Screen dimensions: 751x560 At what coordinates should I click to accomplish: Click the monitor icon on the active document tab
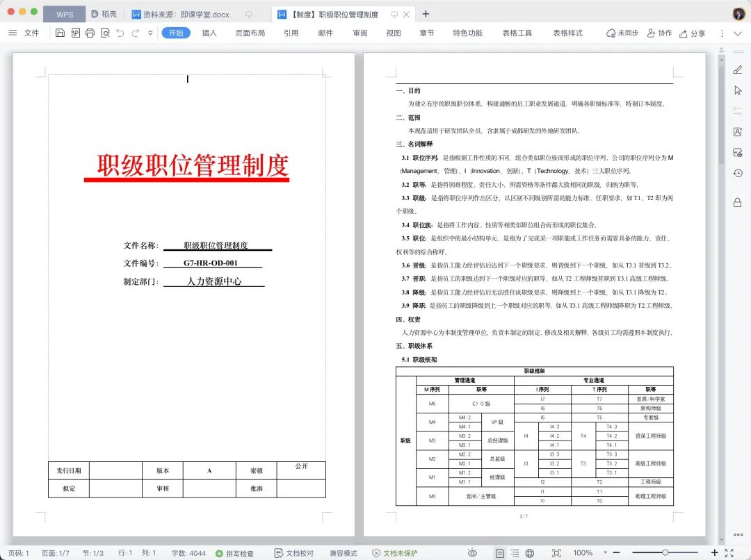(x=394, y=15)
